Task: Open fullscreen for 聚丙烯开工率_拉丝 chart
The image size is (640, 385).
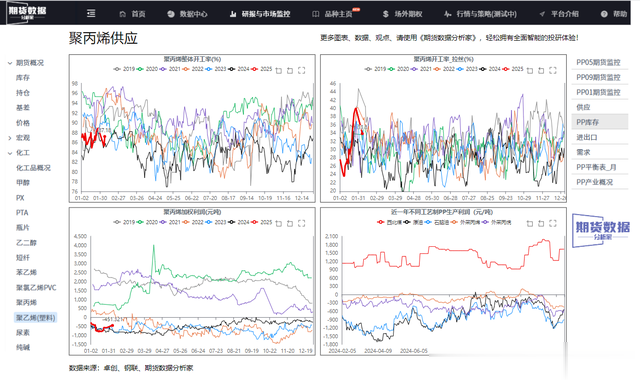Action: pyautogui.click(x=553, y=70)
